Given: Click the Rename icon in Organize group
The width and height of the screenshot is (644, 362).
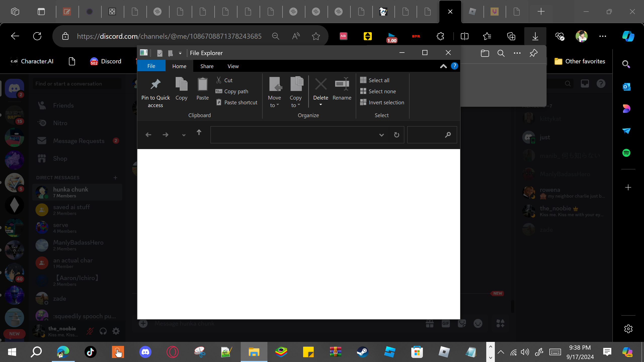Looking at the screenshot, I should [342, 84].
